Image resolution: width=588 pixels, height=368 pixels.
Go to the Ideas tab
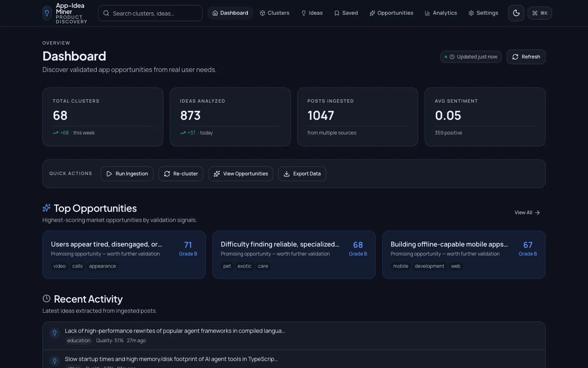[x=312, y=13]
